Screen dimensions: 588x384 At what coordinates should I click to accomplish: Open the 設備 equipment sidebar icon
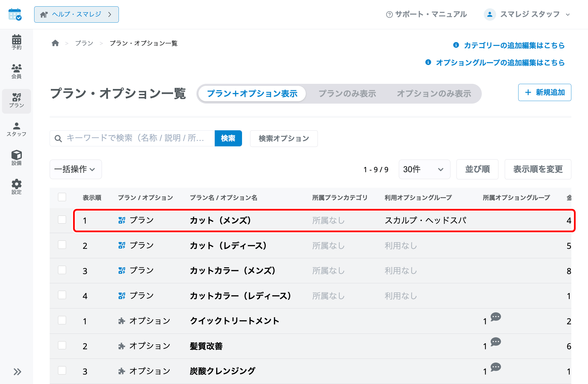pos(16,158)
